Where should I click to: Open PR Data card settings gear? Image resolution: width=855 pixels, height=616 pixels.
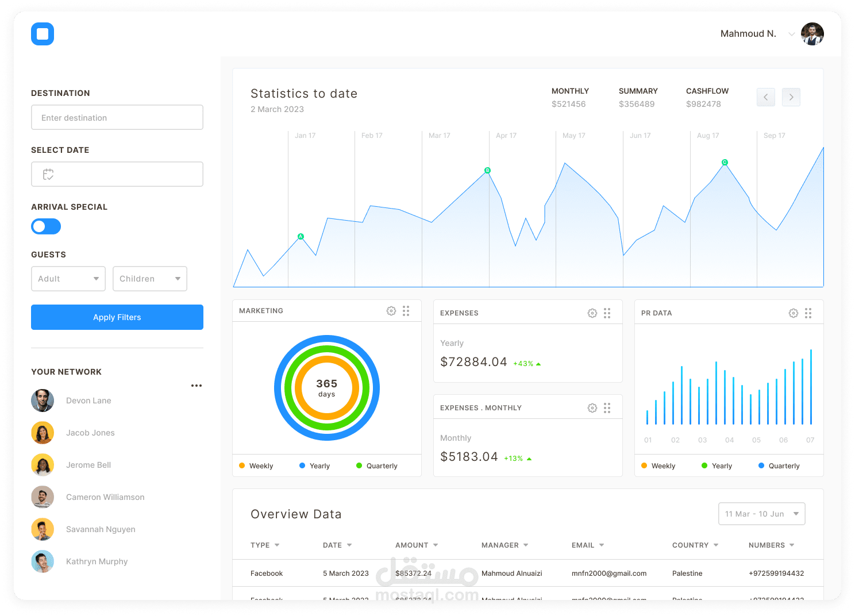[794, 313]
